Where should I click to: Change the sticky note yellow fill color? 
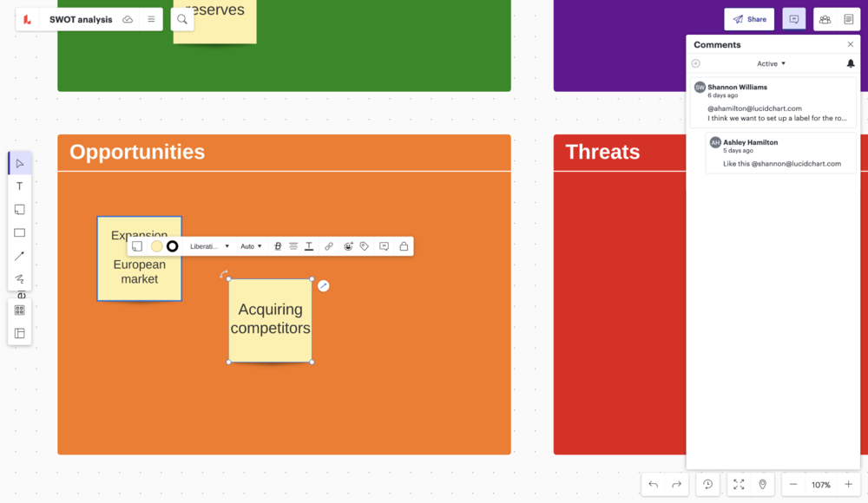coord(156,246)
